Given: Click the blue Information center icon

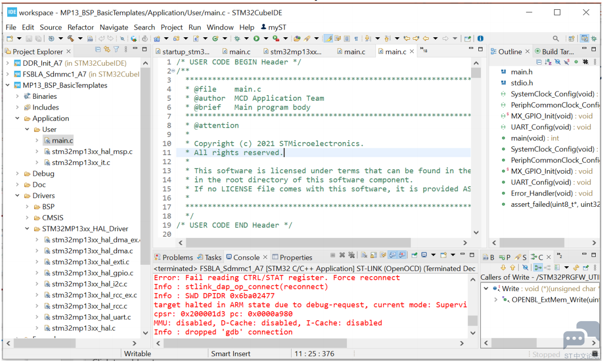Looking at the screenshot, I should pos(480,38).
